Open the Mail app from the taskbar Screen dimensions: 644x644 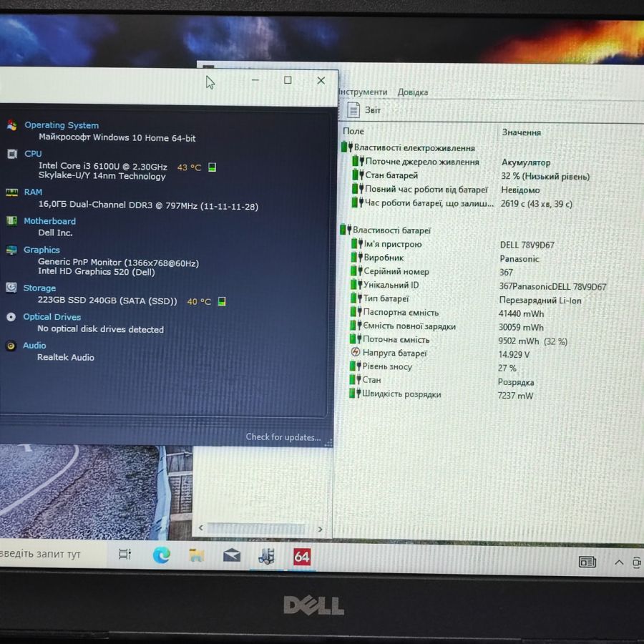pyautogui.click(x=232, y=556)
